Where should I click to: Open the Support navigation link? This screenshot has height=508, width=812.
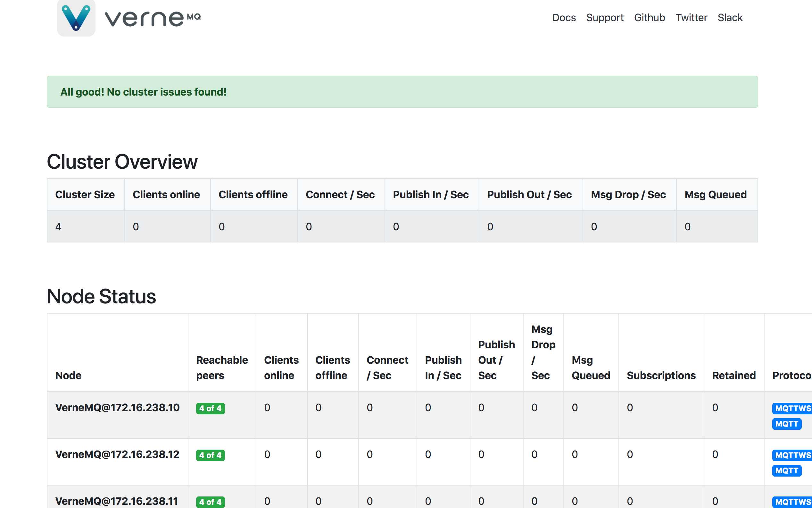coord(605,18)
